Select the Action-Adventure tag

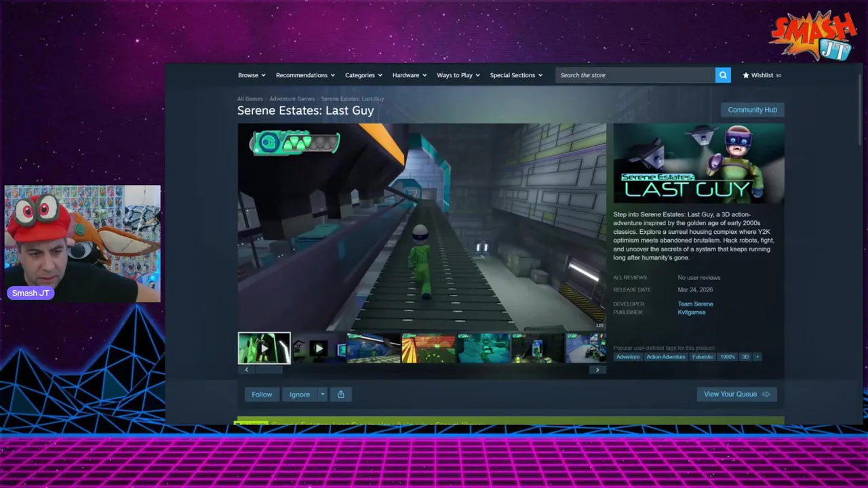coord(666,357)
